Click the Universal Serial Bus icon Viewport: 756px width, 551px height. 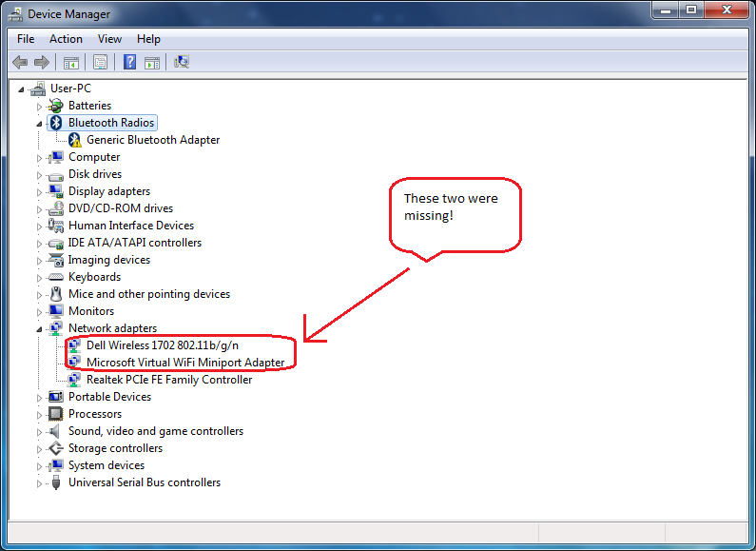[x=56, y=482]
